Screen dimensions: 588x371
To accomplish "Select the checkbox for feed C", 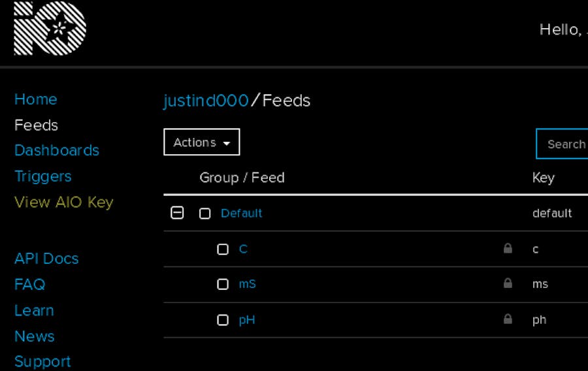I will coord(223,250).
